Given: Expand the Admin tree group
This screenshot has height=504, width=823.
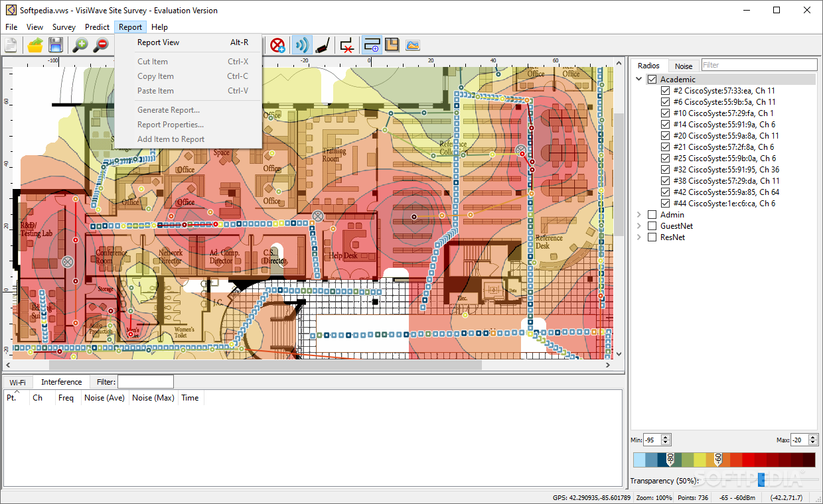Looking at the screenshot, I should click(639, 215).
